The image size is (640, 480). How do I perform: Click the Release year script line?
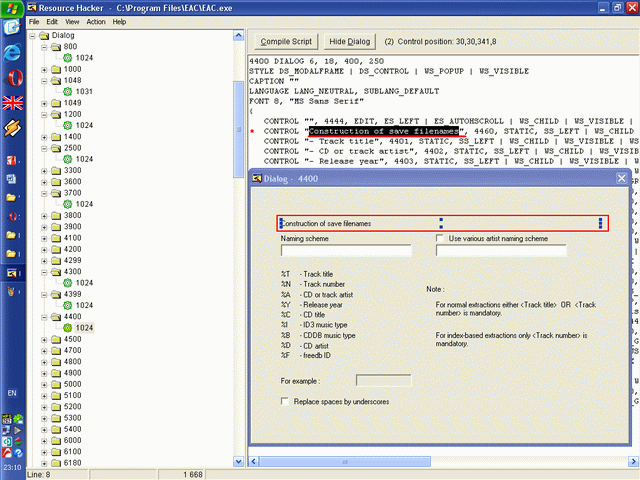[x=451, y=161]
